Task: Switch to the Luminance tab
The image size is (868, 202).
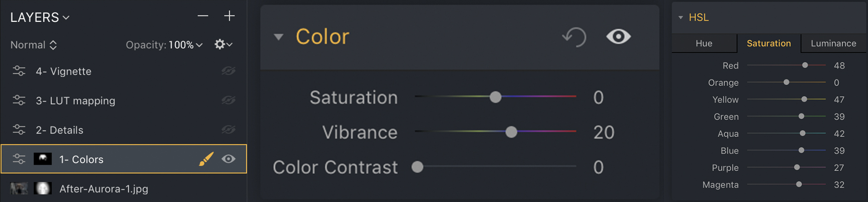Action: 833,43
